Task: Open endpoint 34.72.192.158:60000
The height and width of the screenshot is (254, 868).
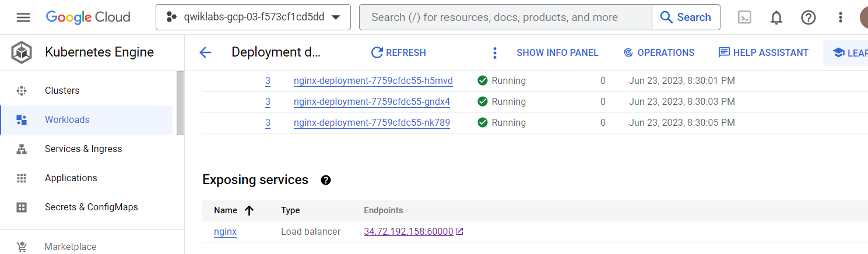Action: click(x=409, y=231)
